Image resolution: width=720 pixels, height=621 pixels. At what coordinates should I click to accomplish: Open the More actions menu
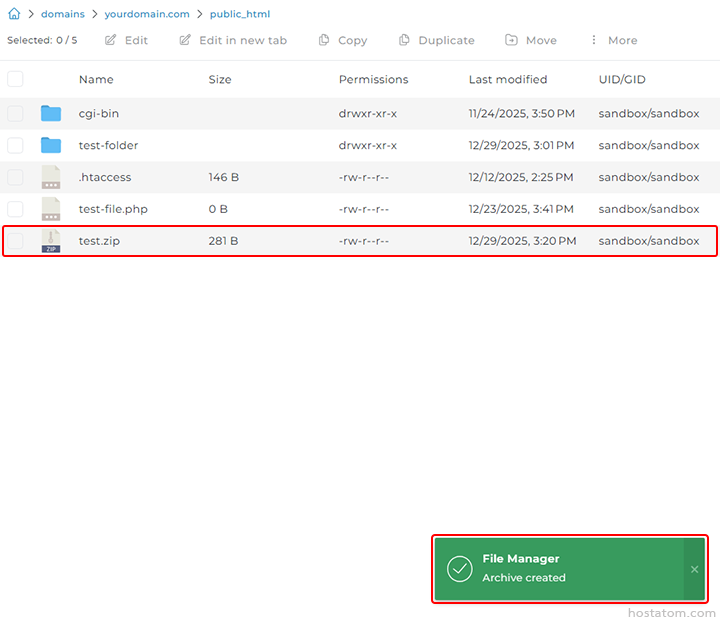pos(612,40)
